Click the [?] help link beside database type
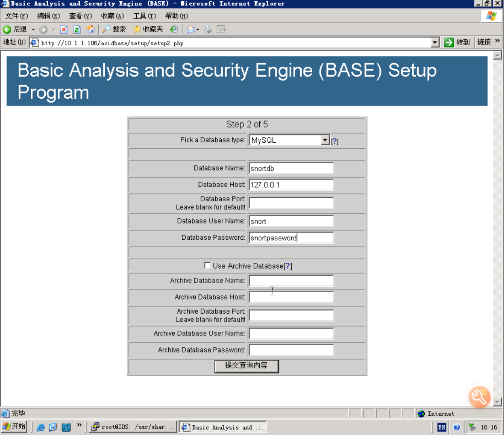The height and width of the screenshot is (435, 504). (335, 141)
